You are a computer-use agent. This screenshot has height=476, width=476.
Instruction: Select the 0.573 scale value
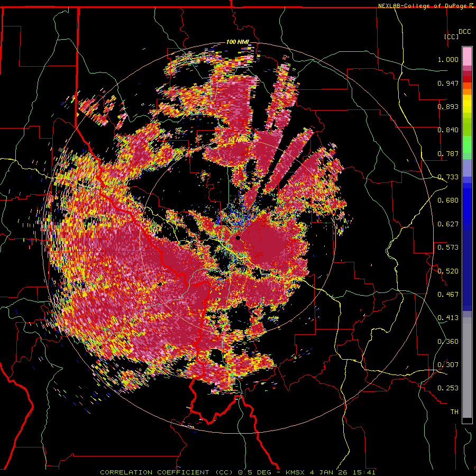[448, 248]
